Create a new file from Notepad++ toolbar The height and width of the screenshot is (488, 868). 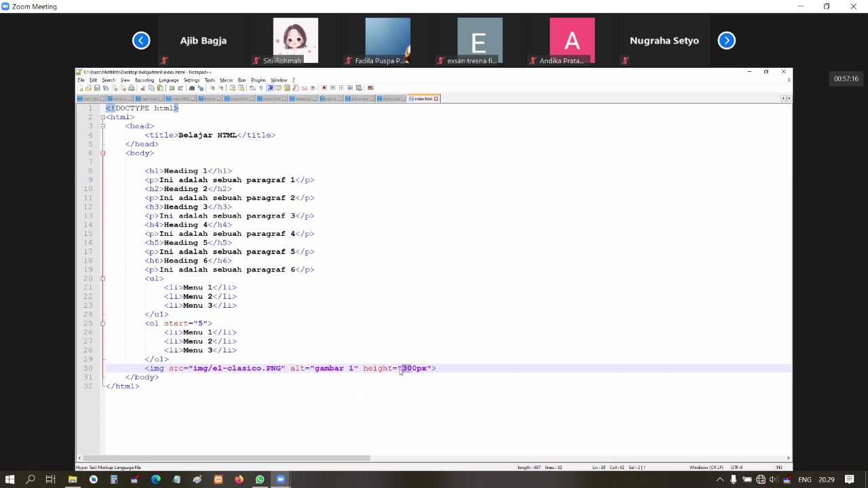pyautogui.click(x=80, y=88)
